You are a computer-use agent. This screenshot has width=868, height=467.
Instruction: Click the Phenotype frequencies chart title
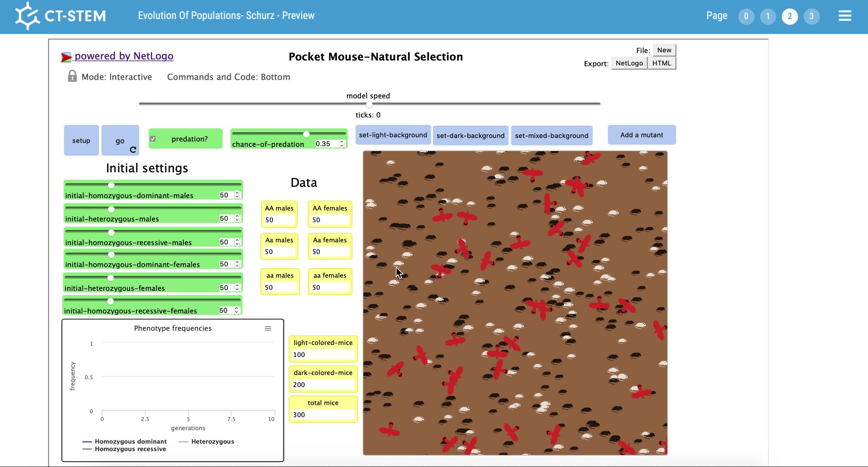point(173,328)
